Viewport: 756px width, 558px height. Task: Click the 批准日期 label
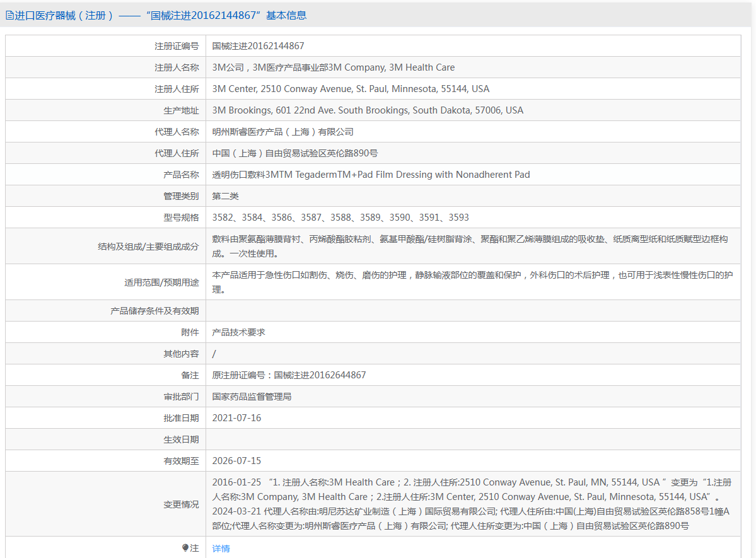[181, 418]
